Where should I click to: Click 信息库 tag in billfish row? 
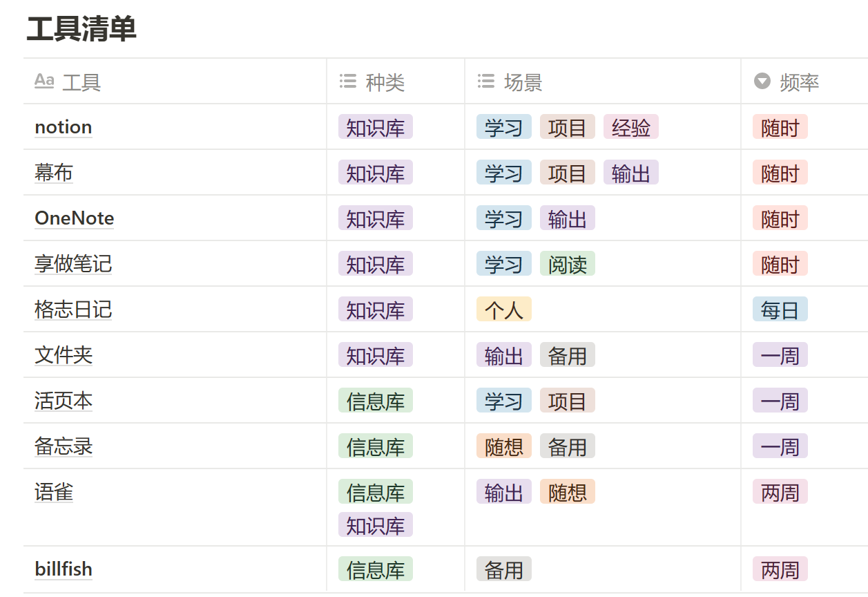click(x=376, y=569)
